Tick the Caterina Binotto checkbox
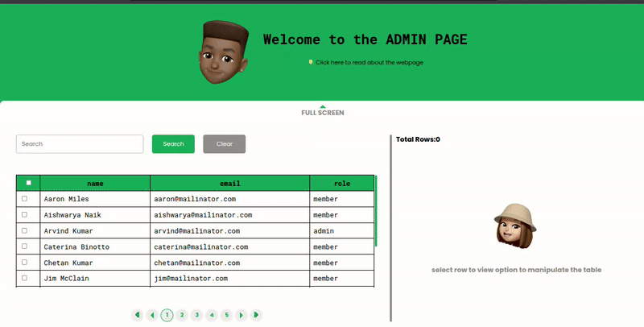This screenshot has width=644, height=327. point(25,246)
